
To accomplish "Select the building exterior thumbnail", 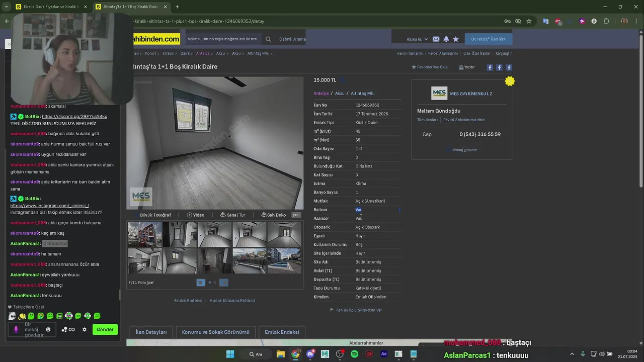I will coord(145,234).
